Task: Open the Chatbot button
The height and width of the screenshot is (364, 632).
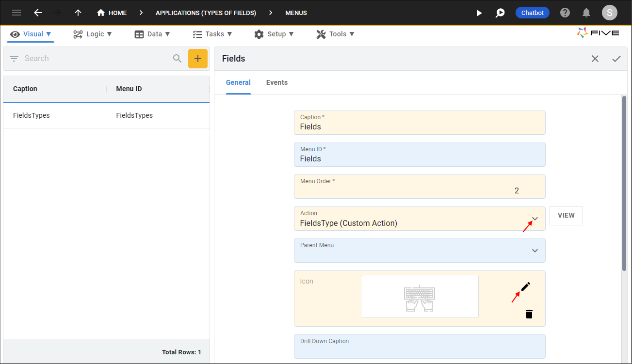Action: coord(532,13)
